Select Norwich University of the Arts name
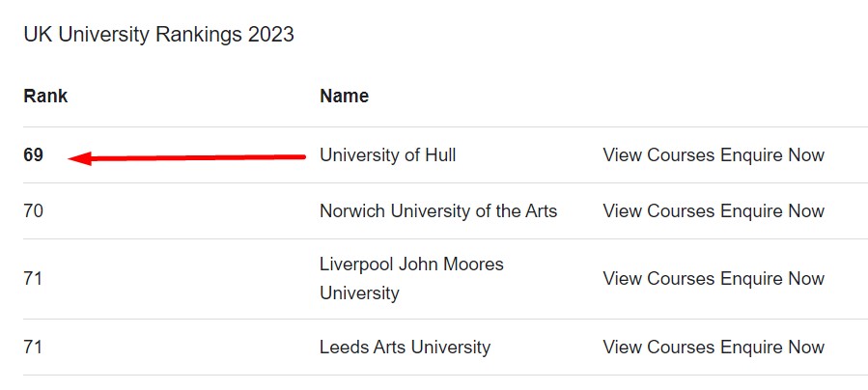 (x=437, y=210)
